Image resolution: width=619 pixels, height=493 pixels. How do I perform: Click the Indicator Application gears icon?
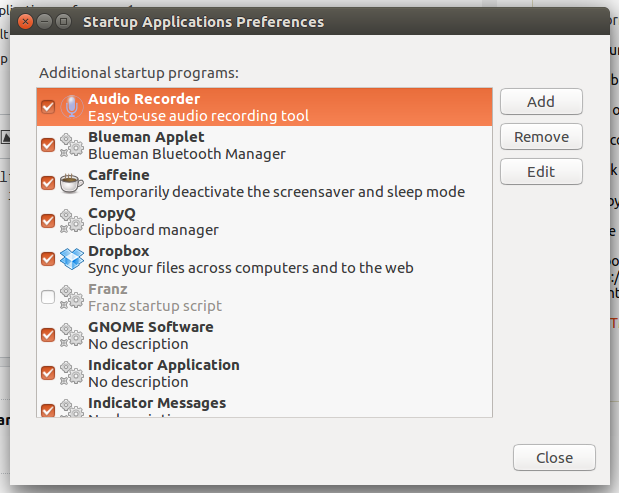[x=72, y=373]
